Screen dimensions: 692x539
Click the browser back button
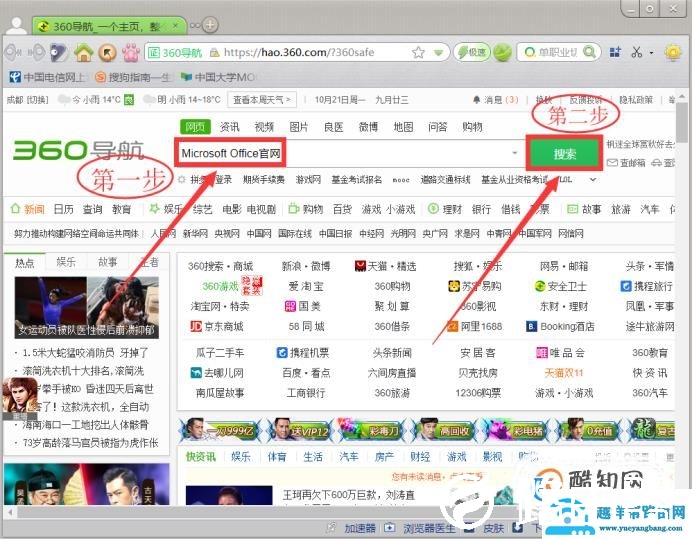13,53
